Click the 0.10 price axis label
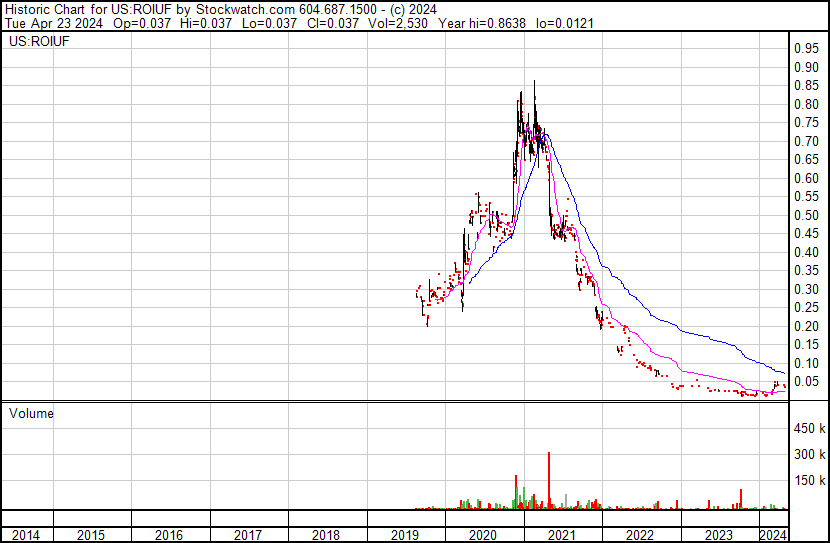This screenshot has height=543, width=830. [806, 363]
